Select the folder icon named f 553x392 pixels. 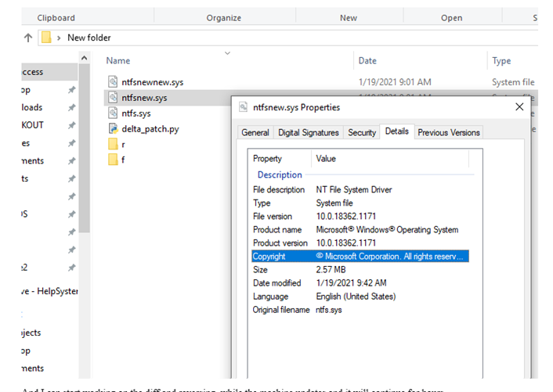click(x=113, y=160)
